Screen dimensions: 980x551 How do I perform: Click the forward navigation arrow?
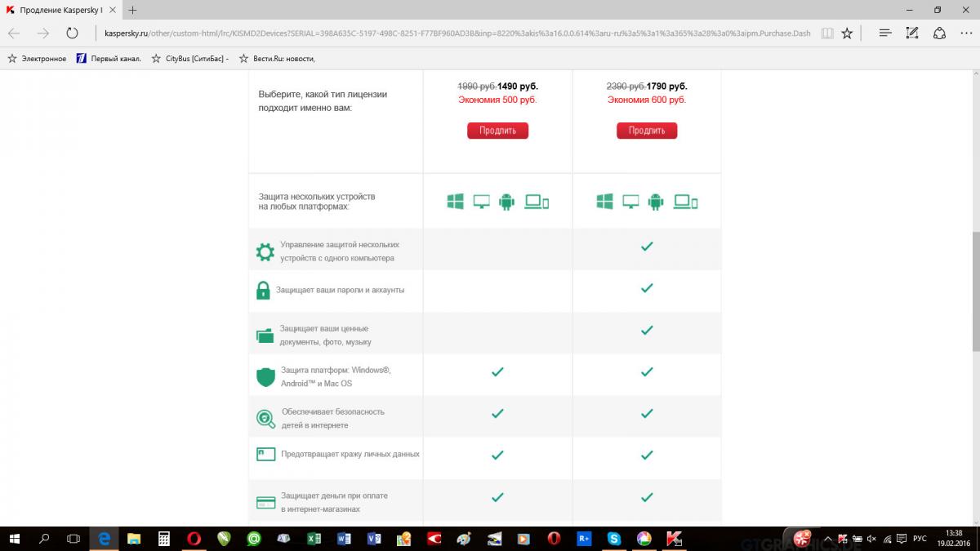pyautogui.click(x=43, y=33)
